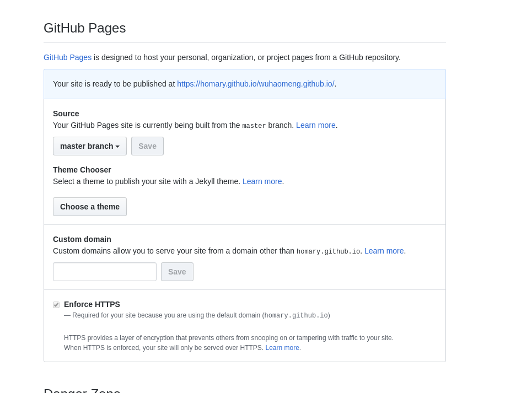Click the Choose a theme button
The height and width of the screenshot is (393, 532).
click(90, 207)
